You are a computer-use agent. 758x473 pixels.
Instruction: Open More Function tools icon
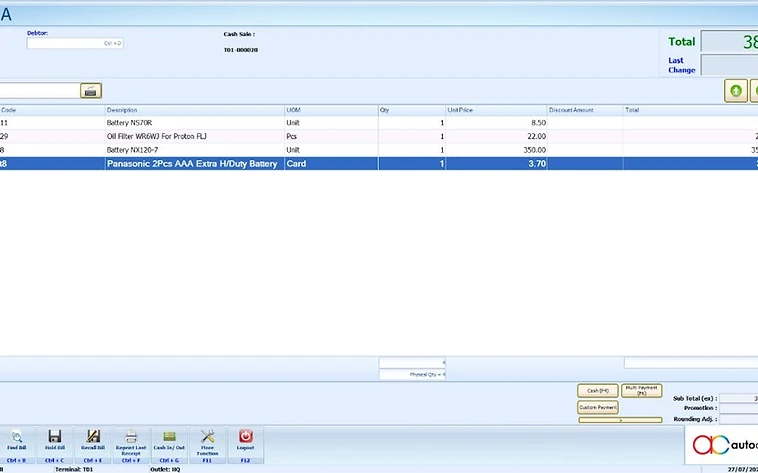207,436
